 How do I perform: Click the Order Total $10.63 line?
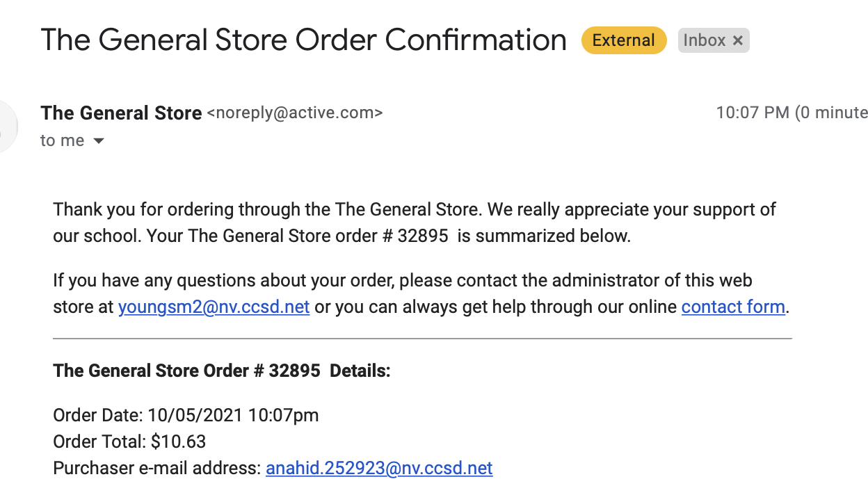[129, 442]
